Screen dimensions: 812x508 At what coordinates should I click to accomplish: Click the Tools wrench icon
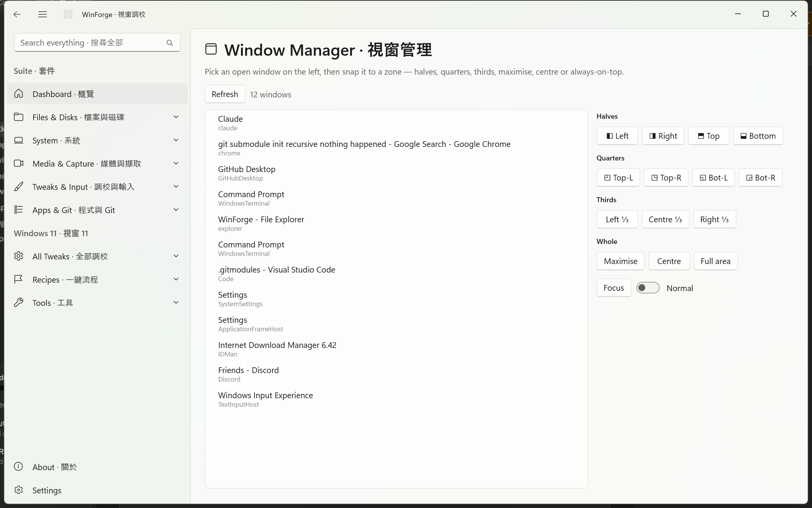click(19, 302)
